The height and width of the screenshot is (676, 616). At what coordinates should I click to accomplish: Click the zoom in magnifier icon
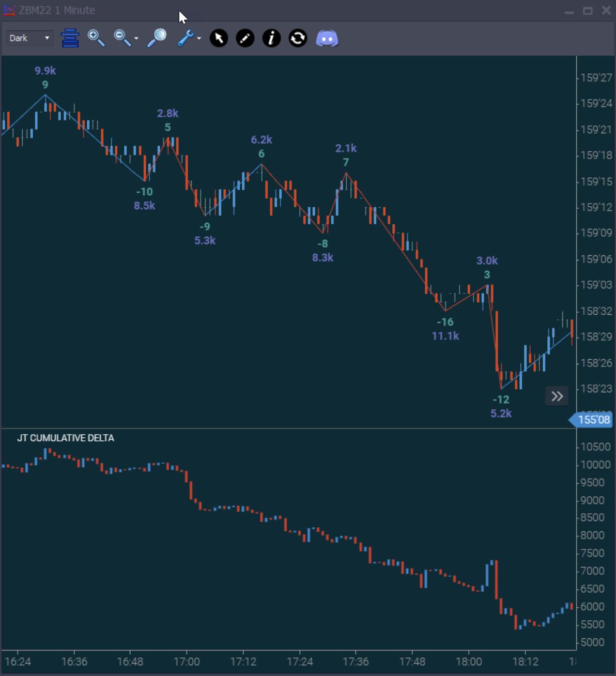point(96,38)
